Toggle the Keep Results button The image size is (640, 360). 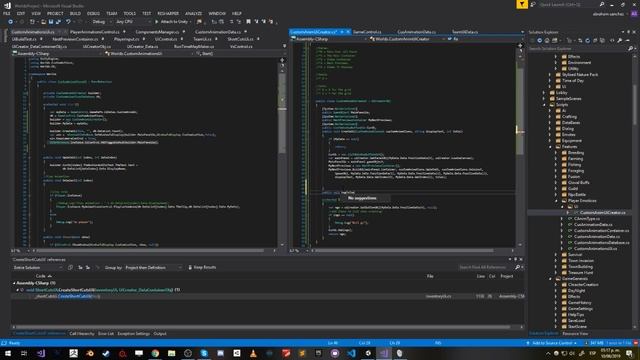[202, 267]
